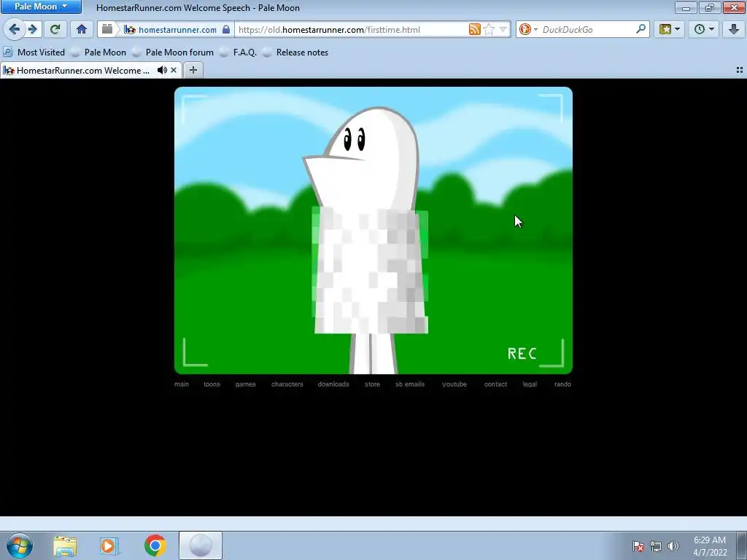Mute the tab's audio speaker icon

(162, 71)
